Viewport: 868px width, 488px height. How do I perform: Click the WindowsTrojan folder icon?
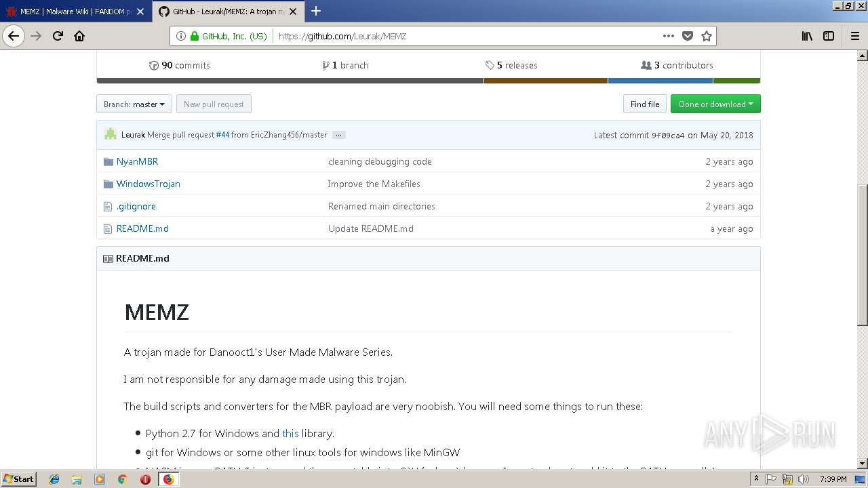coord(108,184)
